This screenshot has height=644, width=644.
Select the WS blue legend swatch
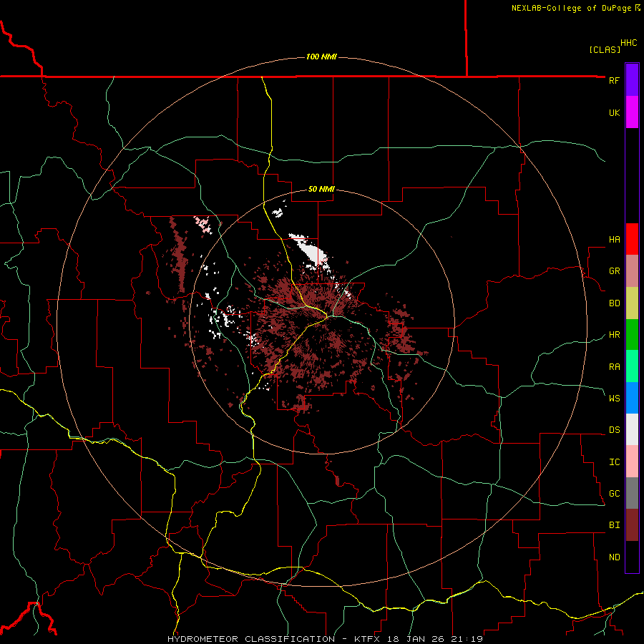click(632, 398)
